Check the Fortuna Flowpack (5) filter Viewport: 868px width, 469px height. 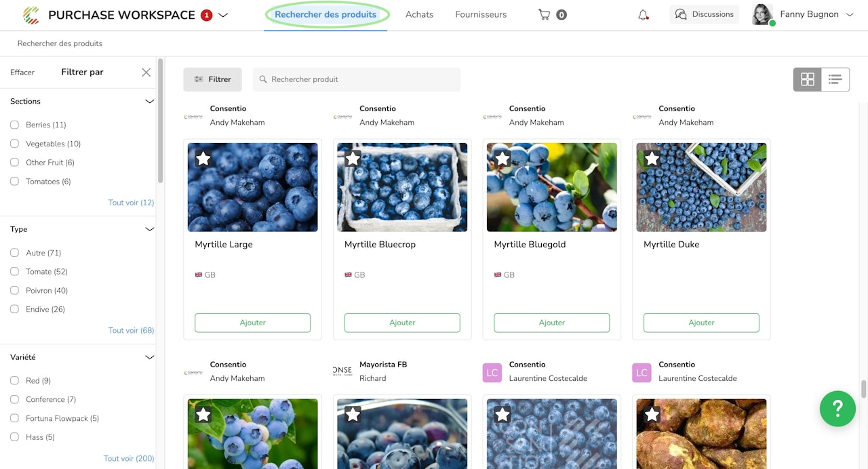(x=14, y=419)
